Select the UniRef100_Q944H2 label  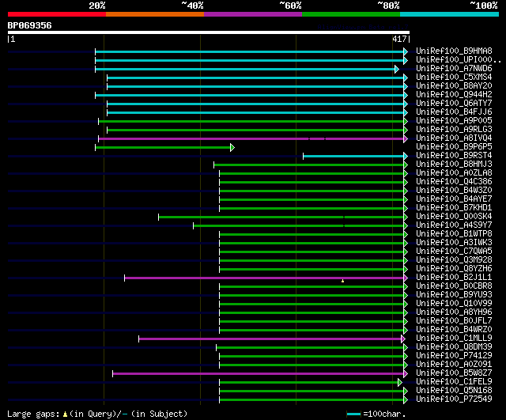[454, 95]
